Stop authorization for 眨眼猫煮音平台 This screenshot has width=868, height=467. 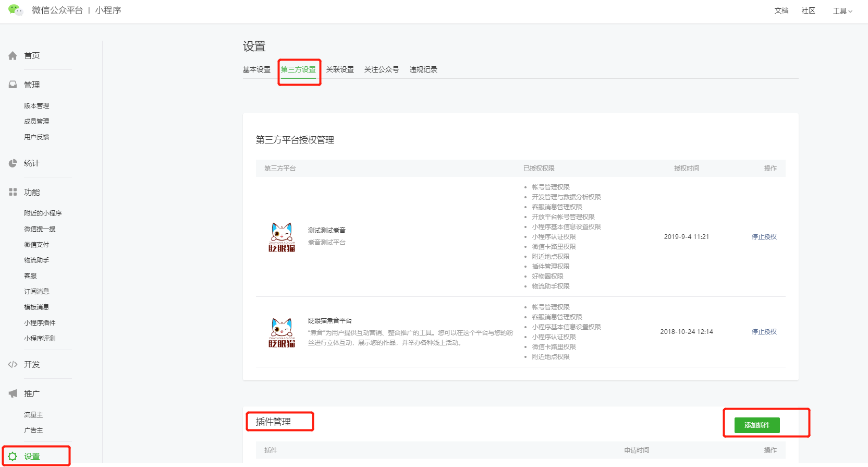764,331
